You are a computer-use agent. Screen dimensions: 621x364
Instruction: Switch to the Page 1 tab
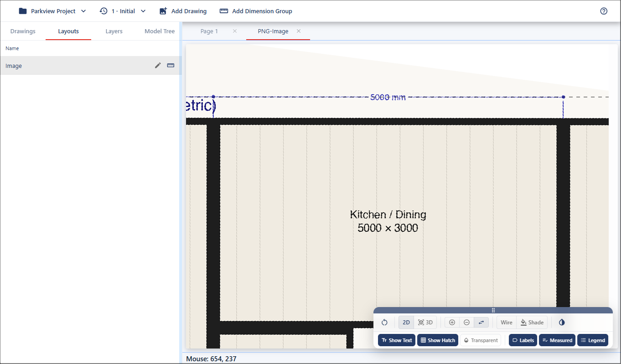point(209,31)
